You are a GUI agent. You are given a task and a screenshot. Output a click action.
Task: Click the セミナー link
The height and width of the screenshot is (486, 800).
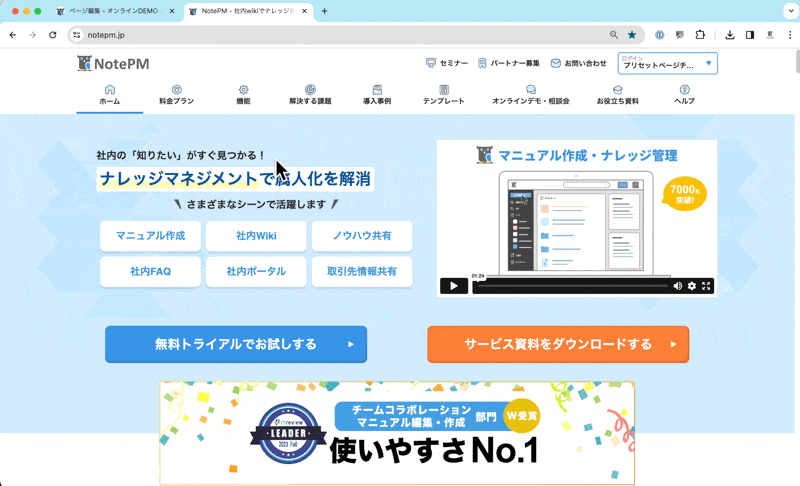[x=446, y=63]
